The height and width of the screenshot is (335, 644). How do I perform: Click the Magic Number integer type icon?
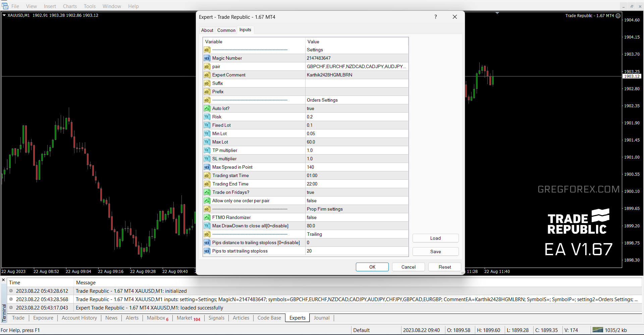coord(207,58)
